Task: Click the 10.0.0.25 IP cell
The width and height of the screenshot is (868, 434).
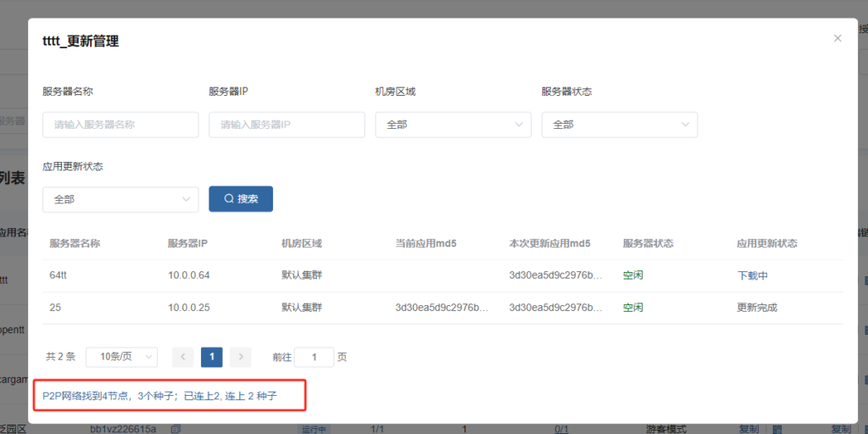Action: (189, 308)
